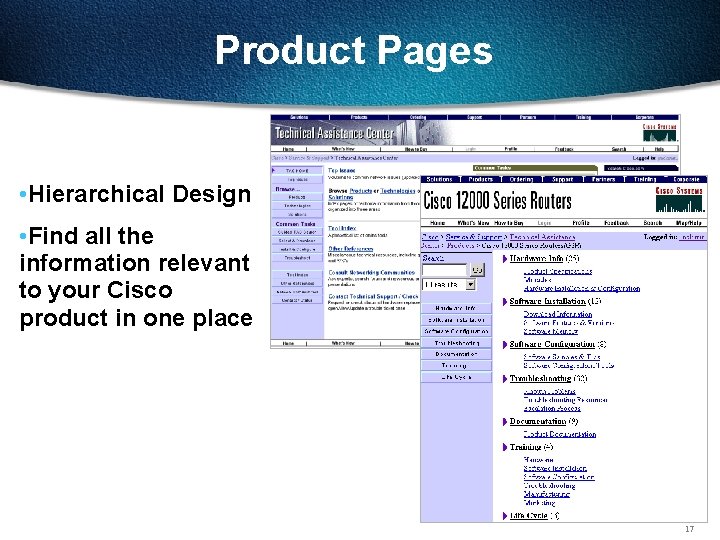
Task: Open Training tab on Routers page
Action: pyautogui.click(x=645, y=179)
